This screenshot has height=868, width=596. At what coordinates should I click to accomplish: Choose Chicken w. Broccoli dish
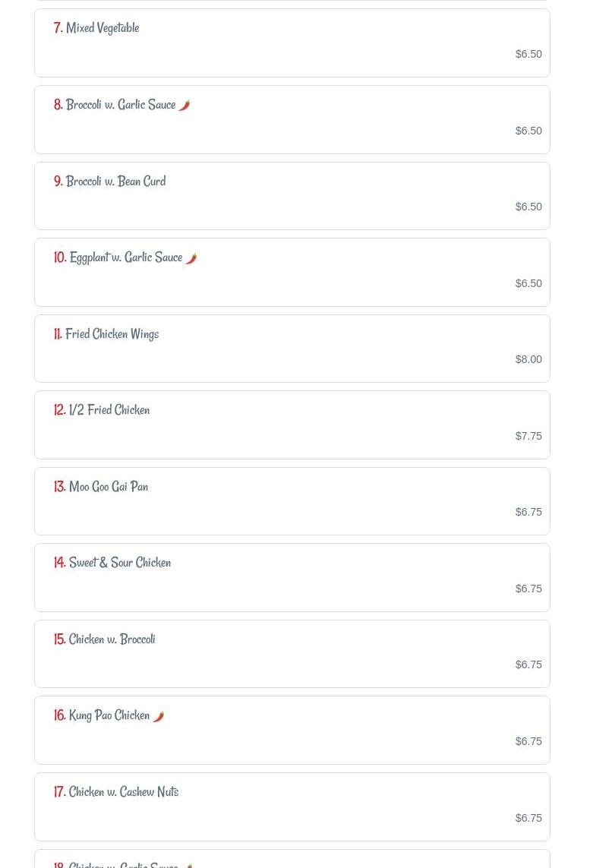(x=112, y=639)
